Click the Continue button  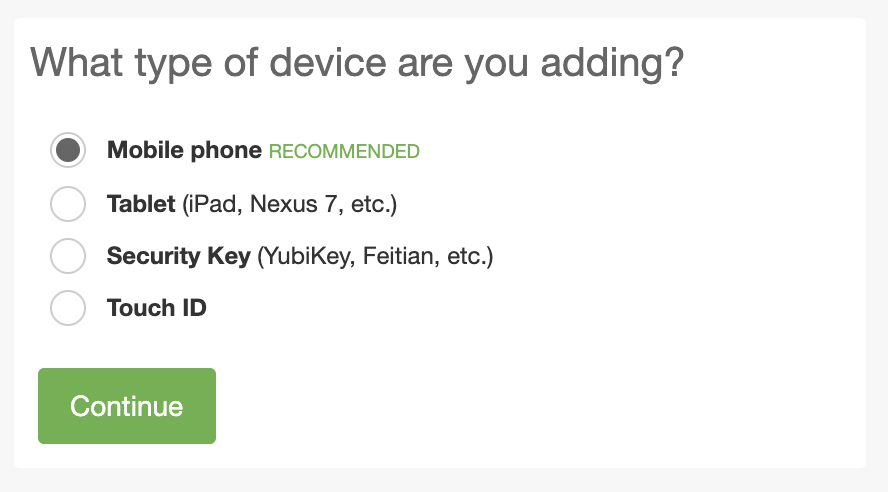click(127, 406)
